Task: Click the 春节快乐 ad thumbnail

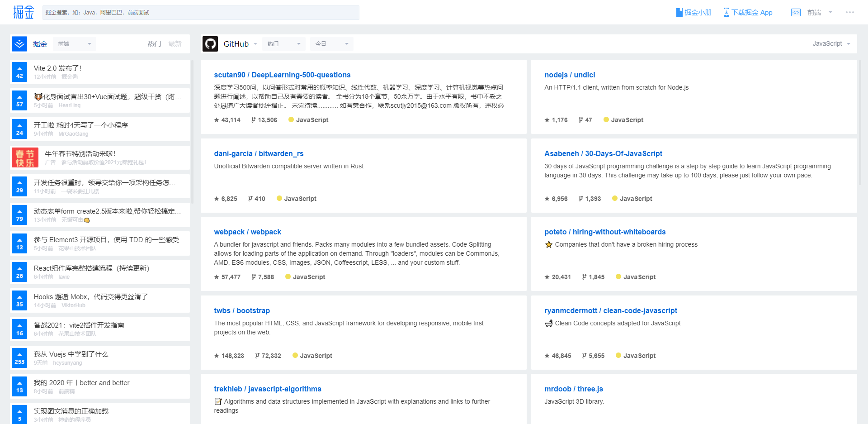Action: point(25,158)
